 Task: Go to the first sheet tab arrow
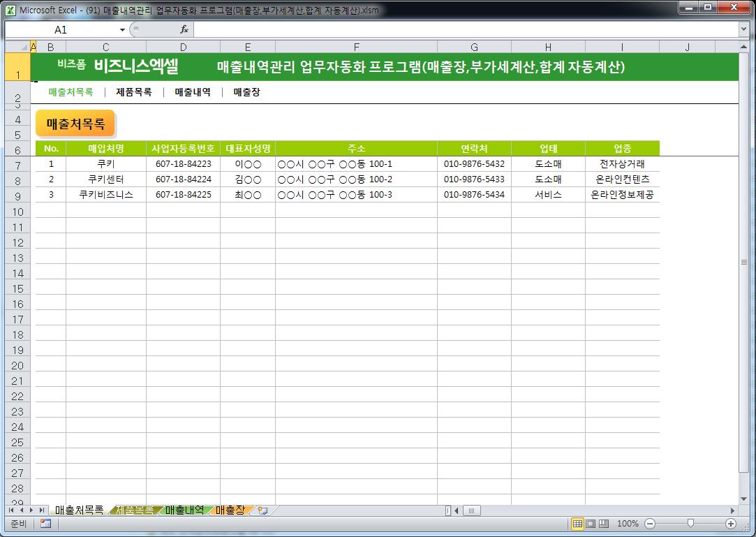pyautogui.click(x=12, y=510)
